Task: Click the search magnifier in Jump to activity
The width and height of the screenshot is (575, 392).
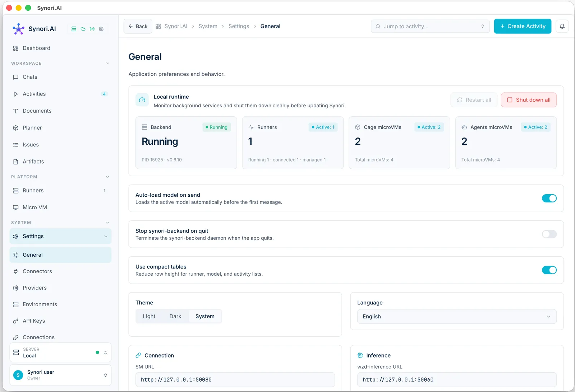Action: pos(378,27)
